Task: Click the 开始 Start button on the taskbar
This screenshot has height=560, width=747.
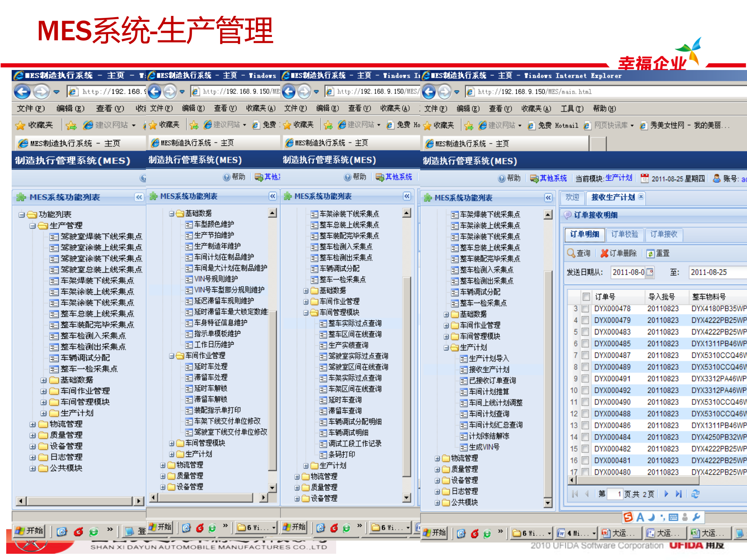Action: click(435, 533)
